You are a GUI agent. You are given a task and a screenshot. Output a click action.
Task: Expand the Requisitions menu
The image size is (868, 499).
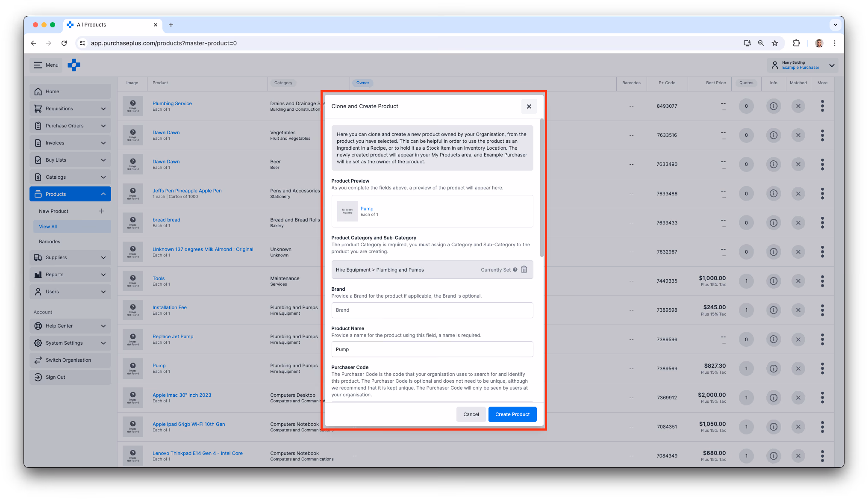pyautogui.click(x=70, y=109)
